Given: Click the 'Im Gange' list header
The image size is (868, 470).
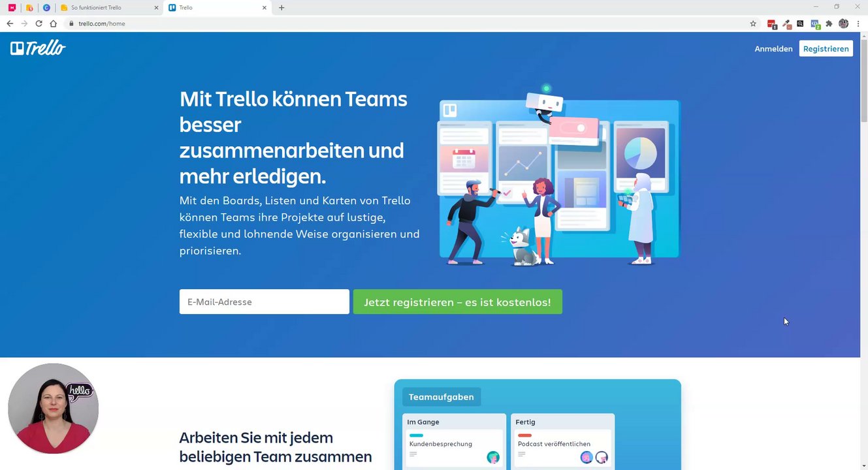Looking at the screenshot, I should pyautogui.click(x=423, y=422).
